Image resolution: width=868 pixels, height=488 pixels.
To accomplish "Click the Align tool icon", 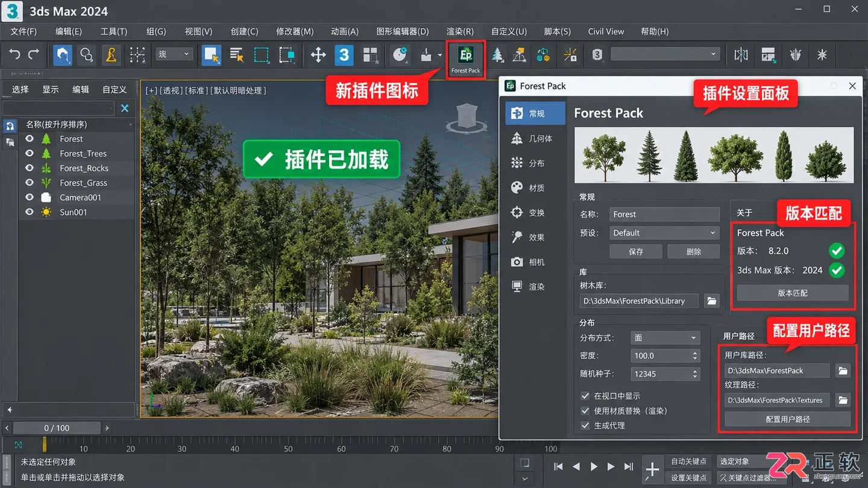I will pyautogui.click(x=769, y=55).
